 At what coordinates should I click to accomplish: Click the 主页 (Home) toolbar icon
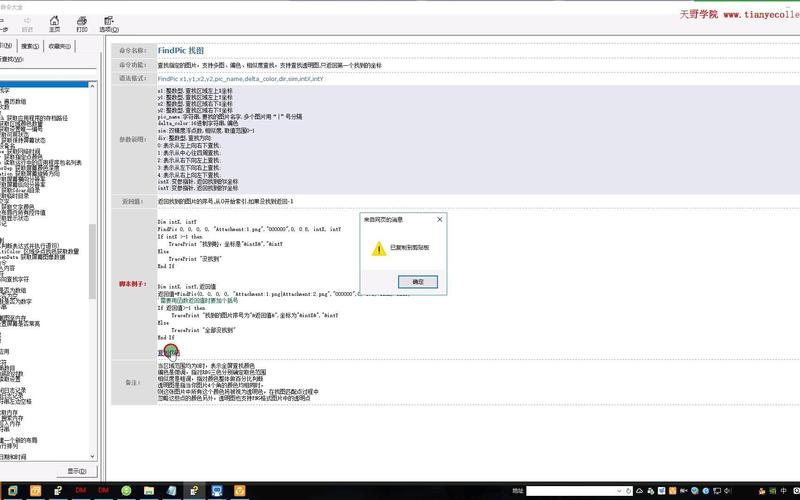[x=54, y=23]
